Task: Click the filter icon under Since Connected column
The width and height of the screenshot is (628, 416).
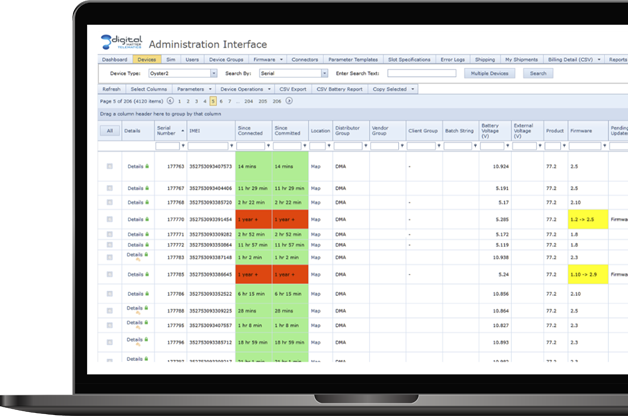Action: tap(266, 146)
